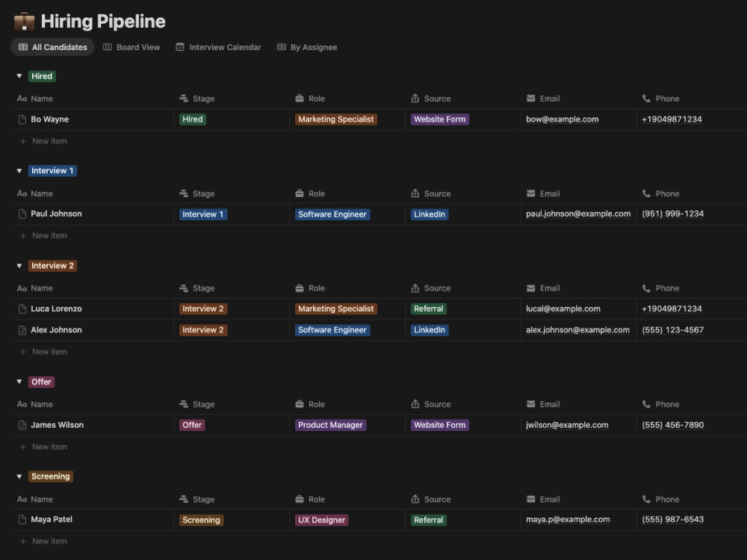Image resolution: width=747 pixels, height=560 pixels.
Task: Open email link bow@example.com
Action: click(x=562, y=119)
